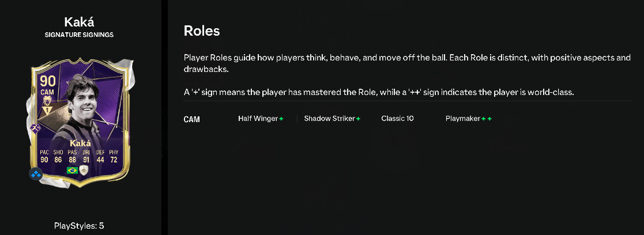The image size is (644, 235).
Task: Click the purple PlayStyle+ hexagon icon
Action: point(36,129)
